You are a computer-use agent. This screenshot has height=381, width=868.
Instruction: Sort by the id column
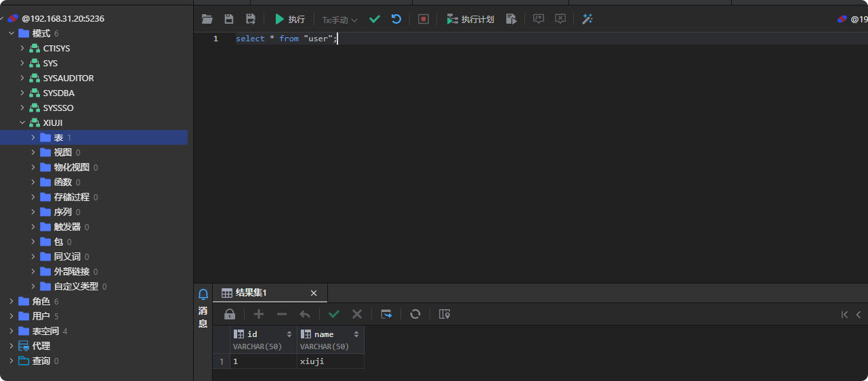tap(289, 334)
